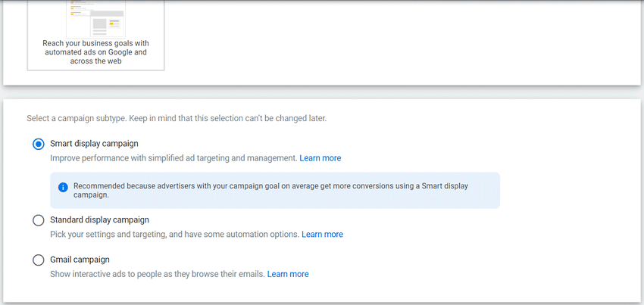Click "Improve performance with simplified ad targeting" description
The image size is (644, 305).
174,158
